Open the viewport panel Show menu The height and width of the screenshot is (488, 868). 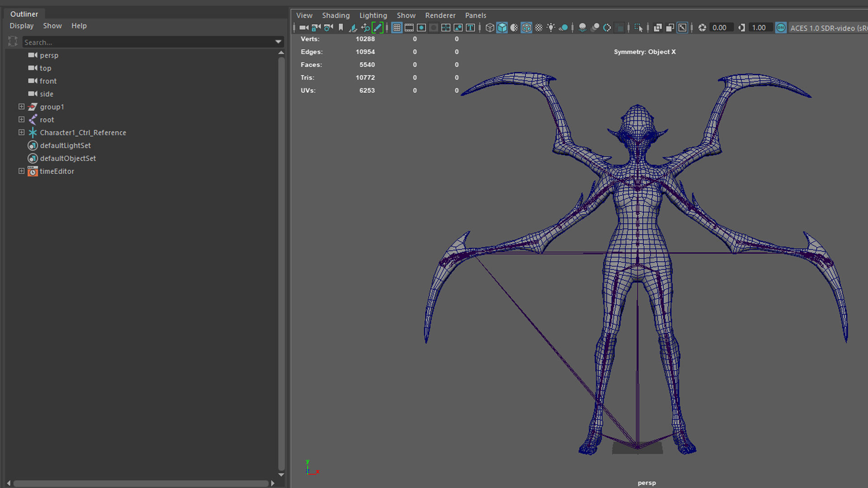click(406, 15)
